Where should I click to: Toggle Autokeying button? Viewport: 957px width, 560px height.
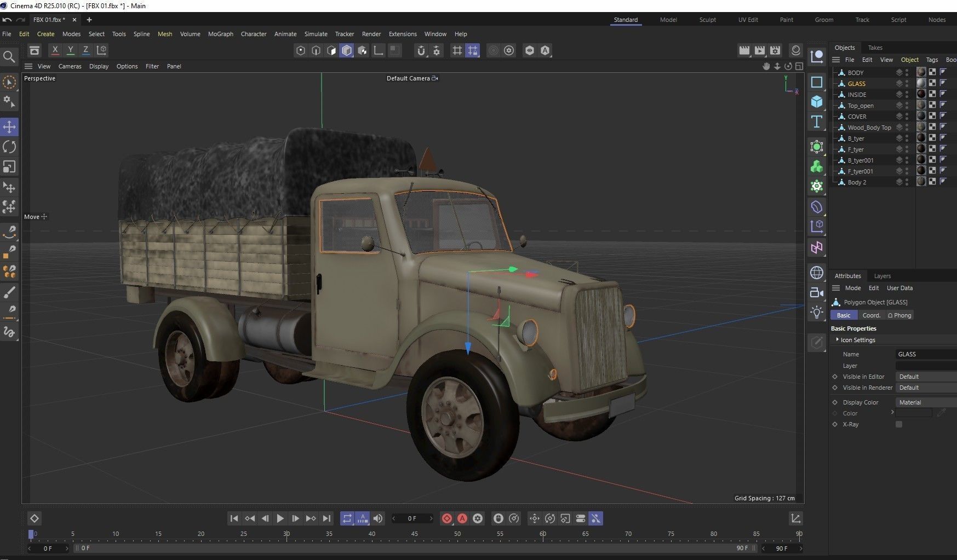[x=462, y=518]
